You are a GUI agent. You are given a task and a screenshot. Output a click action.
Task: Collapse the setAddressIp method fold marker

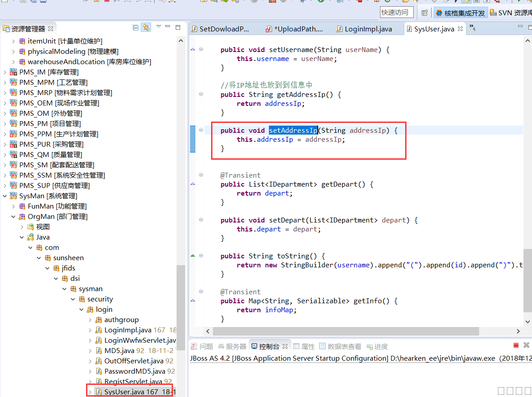pyautogui.click(x=201, y=130)
